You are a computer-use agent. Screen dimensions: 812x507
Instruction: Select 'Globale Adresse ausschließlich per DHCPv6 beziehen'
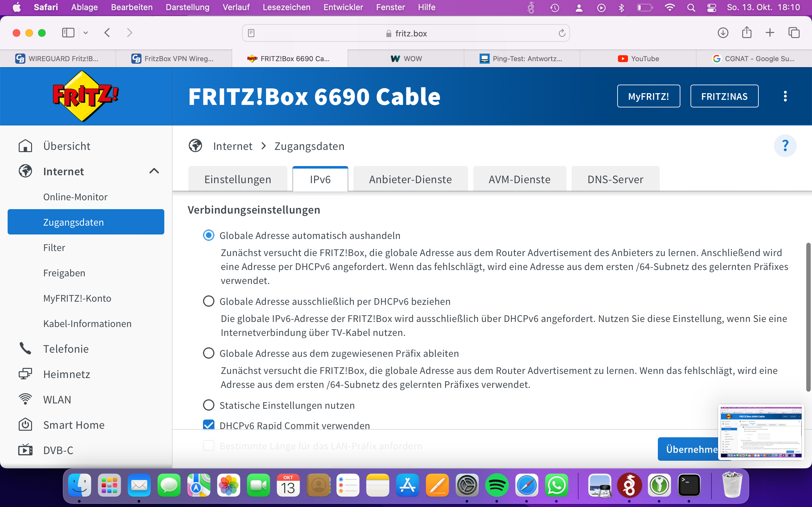209,301
